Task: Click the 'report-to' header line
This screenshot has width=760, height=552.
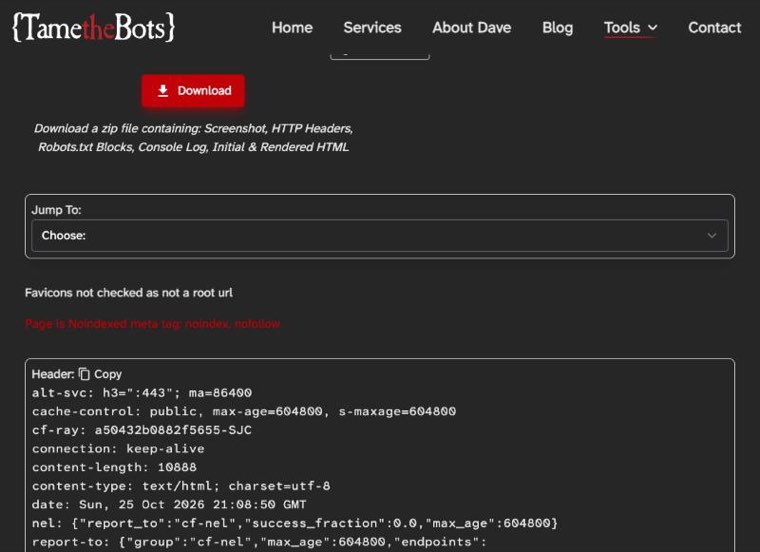Action: (259, 542)
